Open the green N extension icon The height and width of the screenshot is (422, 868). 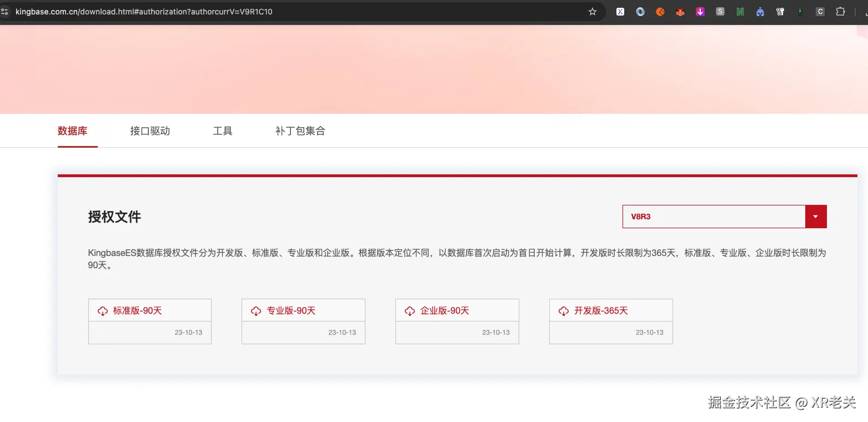740,12
